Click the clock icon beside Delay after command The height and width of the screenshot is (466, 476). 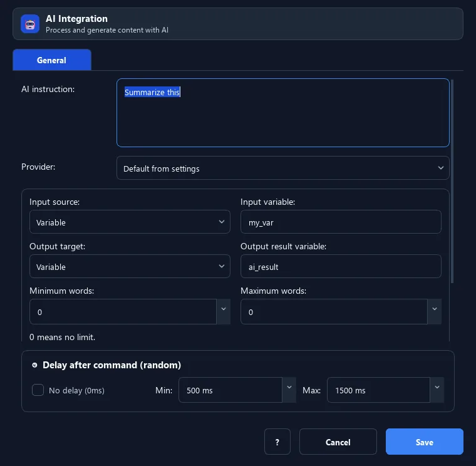click(x=34, y=365)
